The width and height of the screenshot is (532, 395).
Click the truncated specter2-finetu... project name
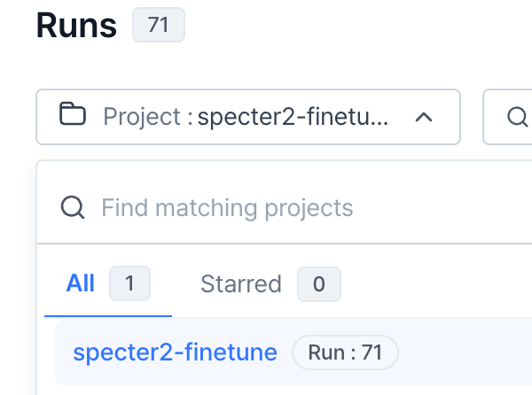293,117
